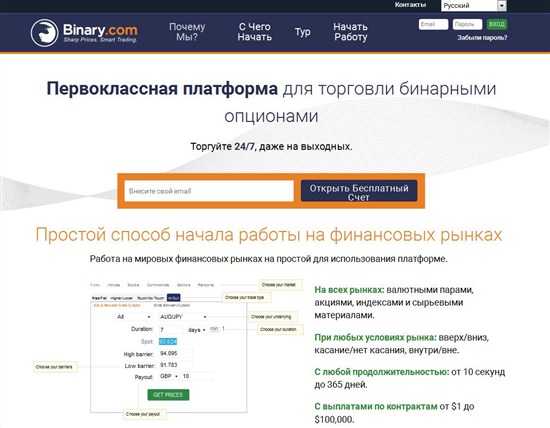Click the Choose your payout callout

tap(145, 414)
